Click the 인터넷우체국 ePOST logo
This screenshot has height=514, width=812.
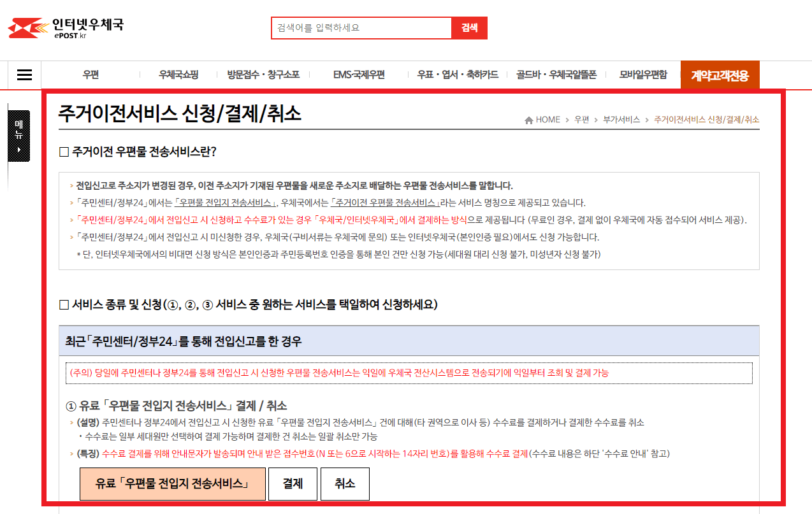66,29
